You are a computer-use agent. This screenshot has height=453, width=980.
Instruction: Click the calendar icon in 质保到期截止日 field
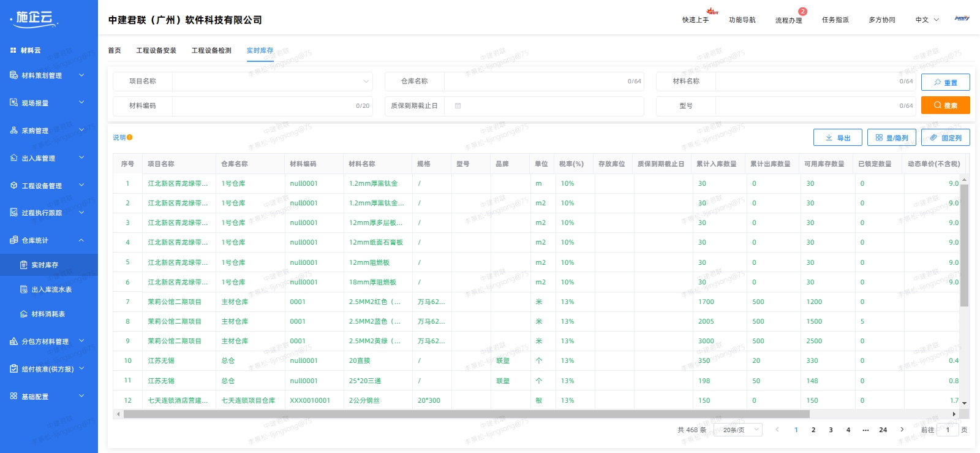coord(458,106)
